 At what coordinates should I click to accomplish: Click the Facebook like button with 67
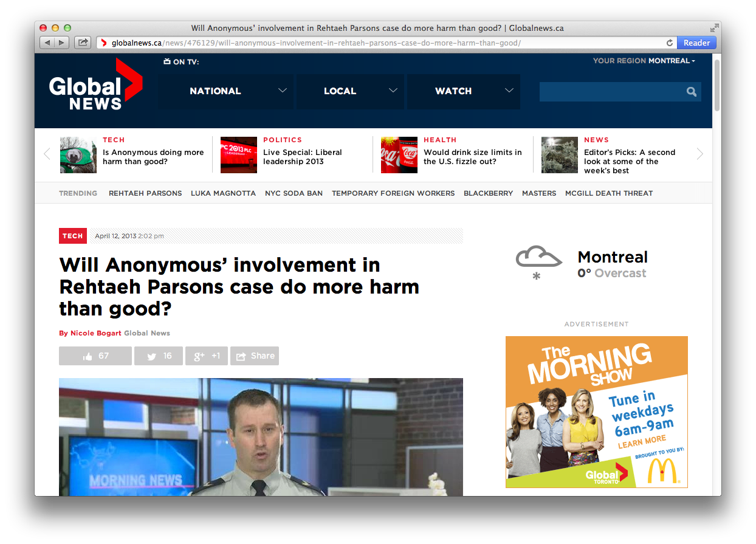tap(95, 356)
